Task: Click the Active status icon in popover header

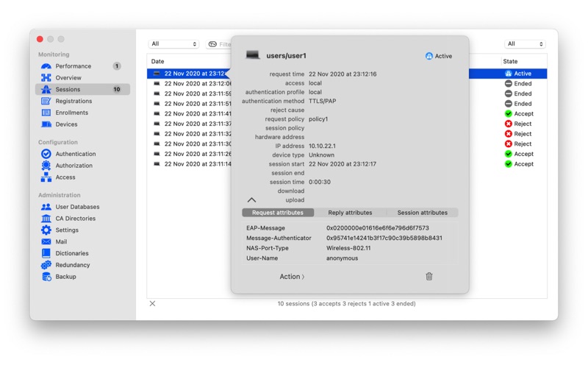Action: point(429,56)
